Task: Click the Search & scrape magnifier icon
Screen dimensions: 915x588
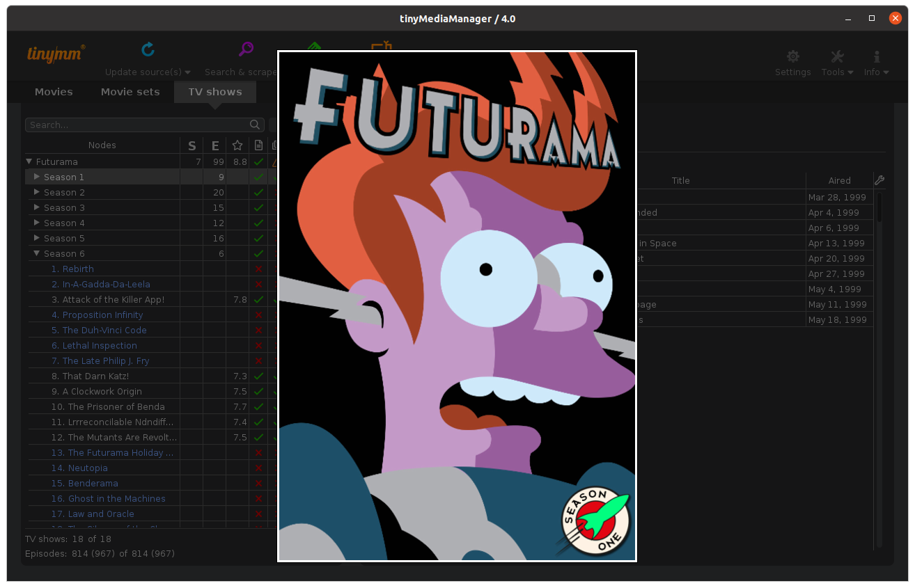Action: (x=246, y=49)
